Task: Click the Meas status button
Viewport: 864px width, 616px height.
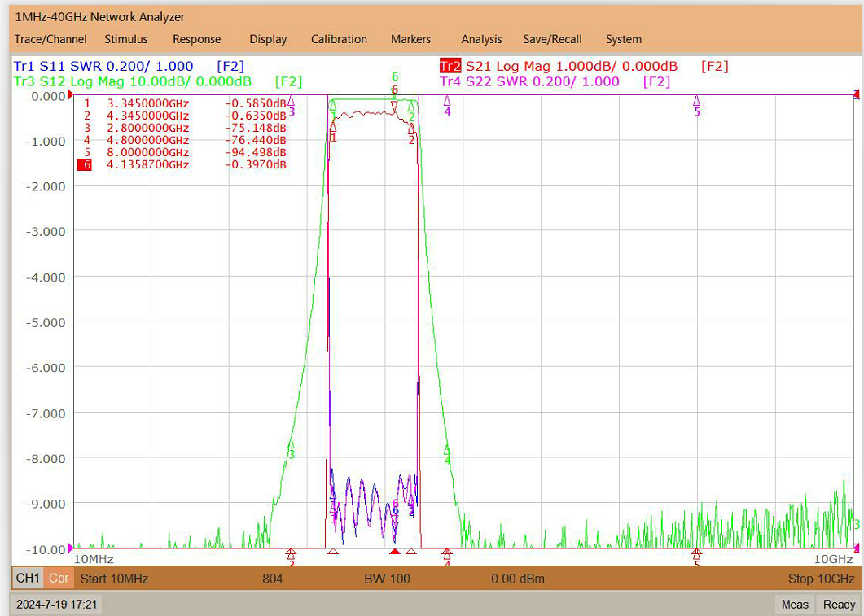Action: [x=795, y=604]
